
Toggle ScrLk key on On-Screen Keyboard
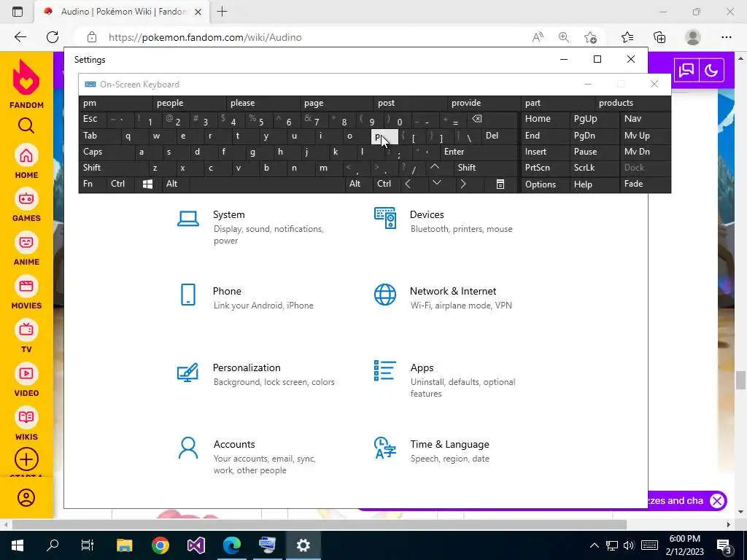[x=594, y=168]
